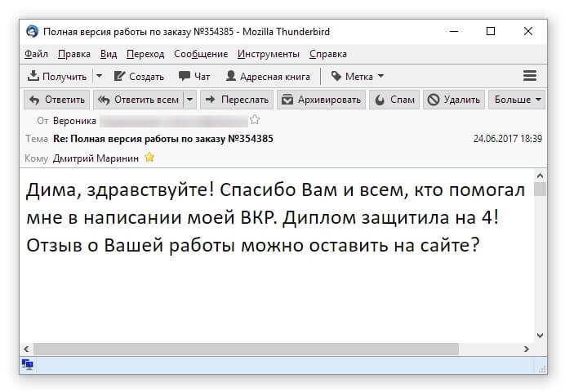
Task: Click the sender name Вероника
Action: 74,121
